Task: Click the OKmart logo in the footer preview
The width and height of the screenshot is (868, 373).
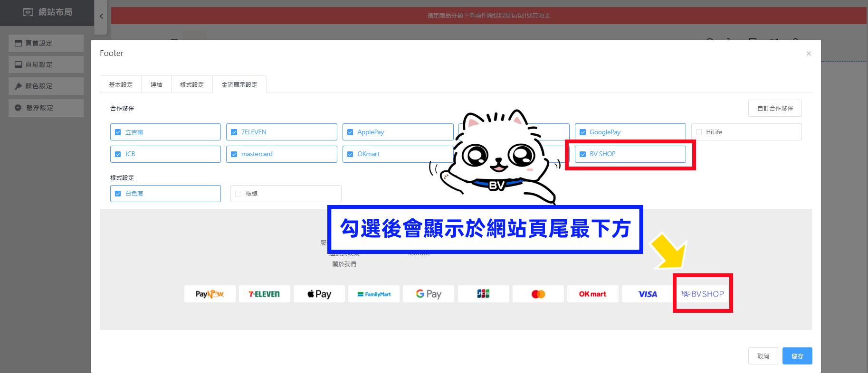Action: tap(593, 294)
